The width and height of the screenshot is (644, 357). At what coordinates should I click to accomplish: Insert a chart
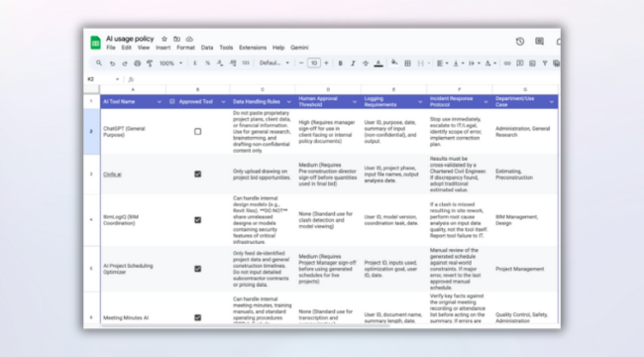pos(532,63)
